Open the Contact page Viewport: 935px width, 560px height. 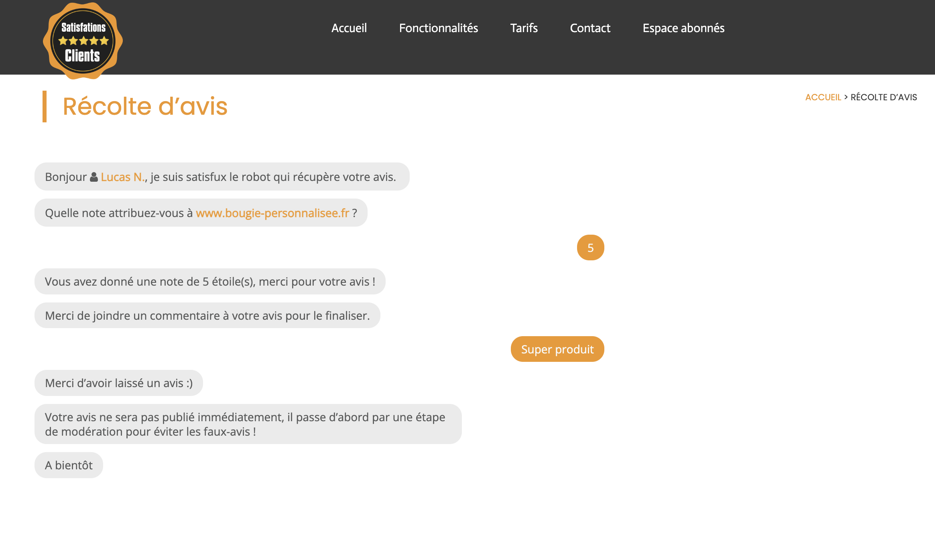pos(590,28)
